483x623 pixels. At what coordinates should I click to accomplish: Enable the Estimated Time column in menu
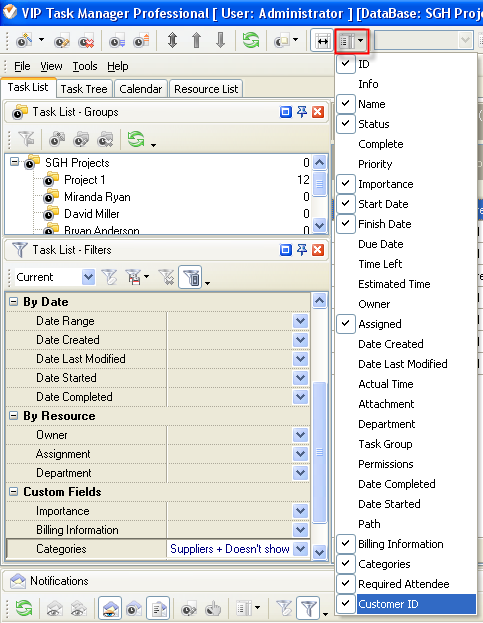click(x=394, y=284)
